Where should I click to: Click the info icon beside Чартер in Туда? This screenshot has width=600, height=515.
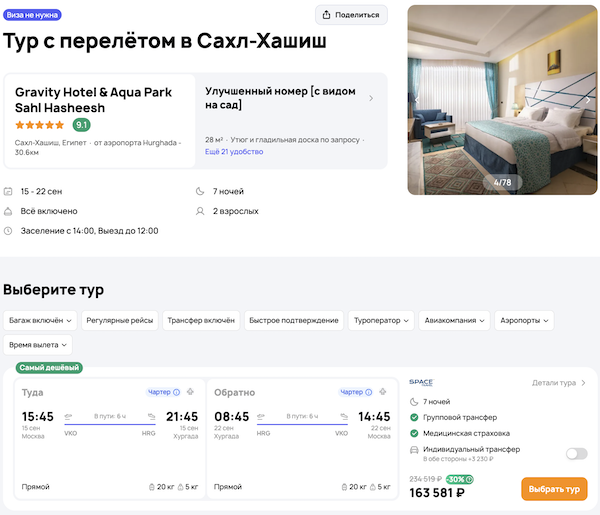176,392
